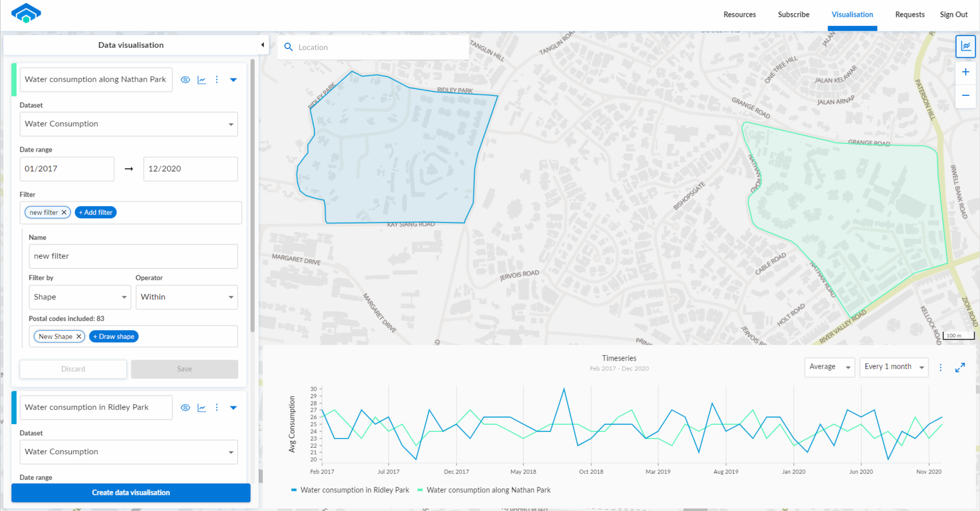Open chart for Nathan Park layer
This screenshot has height=511, width=980.
point(202,80)
